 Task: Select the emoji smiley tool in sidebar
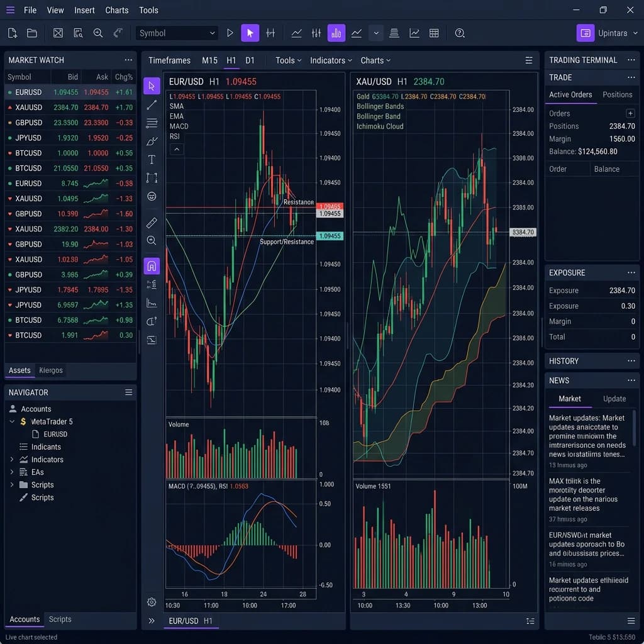152,196
